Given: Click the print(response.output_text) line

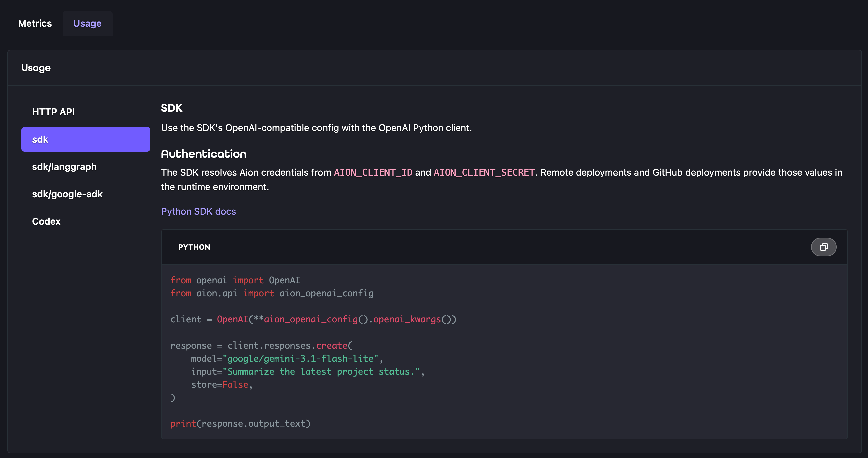Looking at the screenshot, I should coord(240,424).
